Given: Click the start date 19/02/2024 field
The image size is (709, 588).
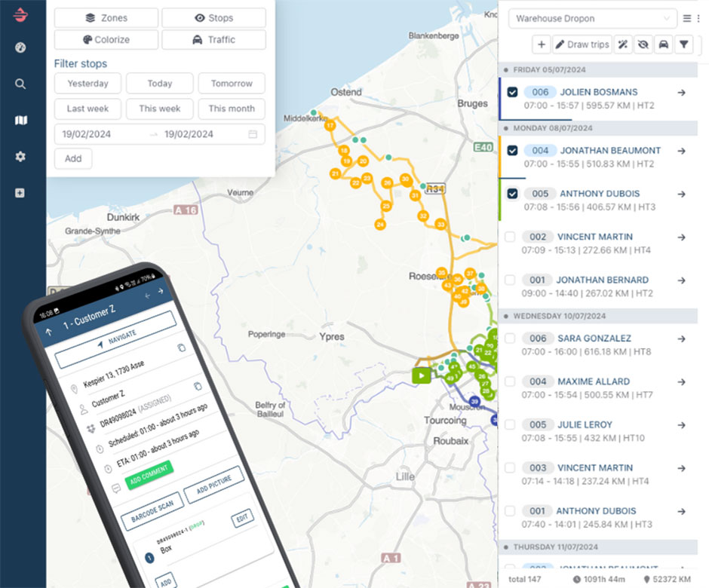Looking at the screenshot, I should pos(87,134).
